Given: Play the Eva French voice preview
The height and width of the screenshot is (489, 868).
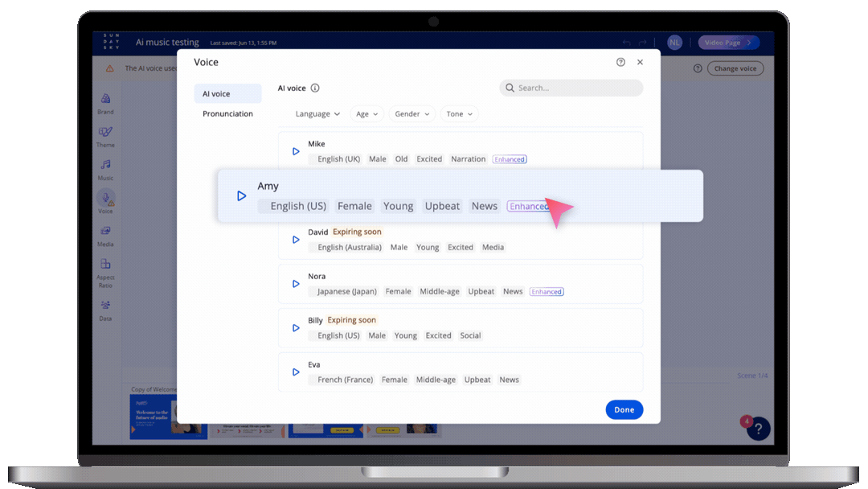Looking at the screenshot, I should click(x=296, y=372).
